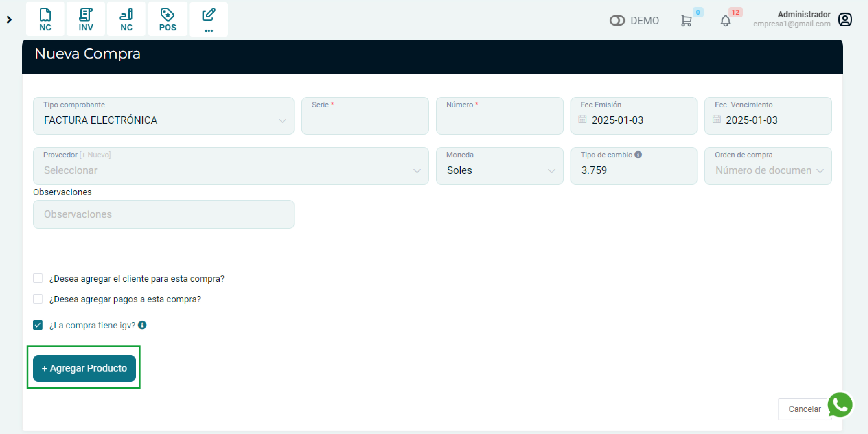Open the Proveedor Seleccionar dropdown

click(231, 170)
